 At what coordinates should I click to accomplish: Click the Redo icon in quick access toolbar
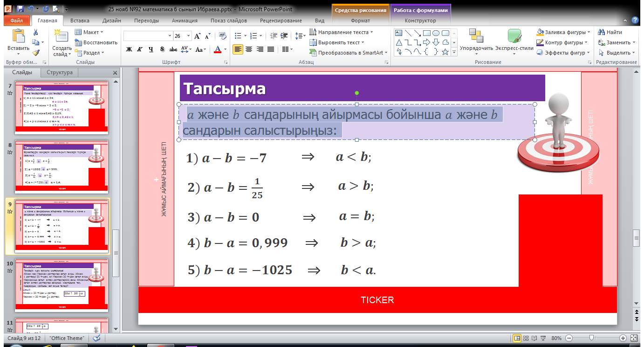45,8
